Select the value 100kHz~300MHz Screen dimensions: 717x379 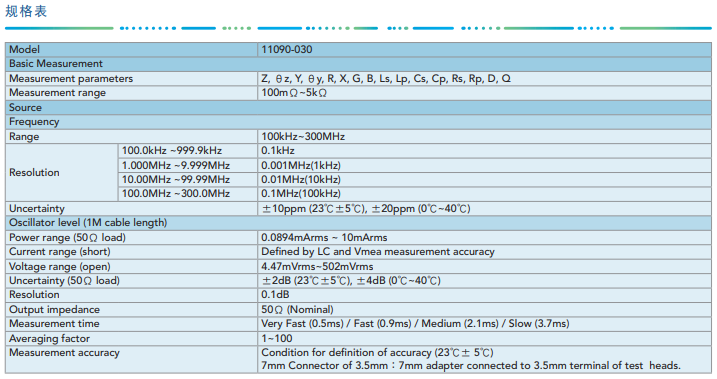pos(303,137)
